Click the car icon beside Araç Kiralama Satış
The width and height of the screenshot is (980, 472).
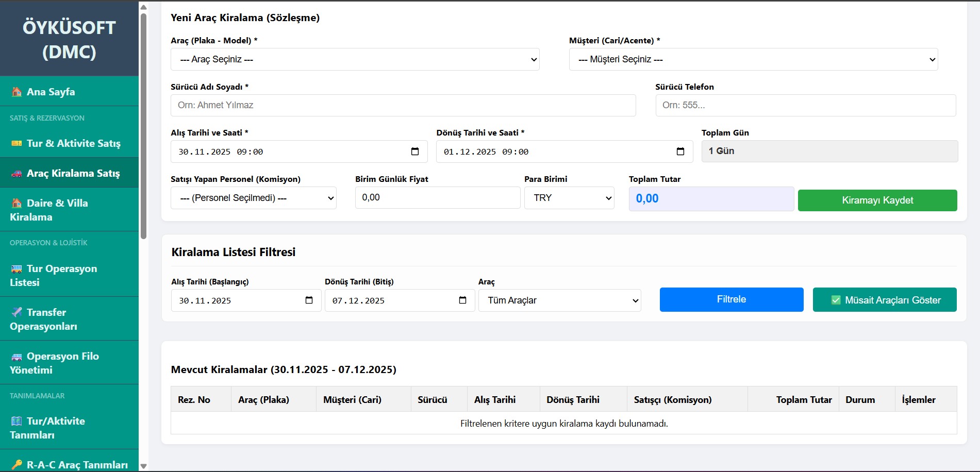16,174
